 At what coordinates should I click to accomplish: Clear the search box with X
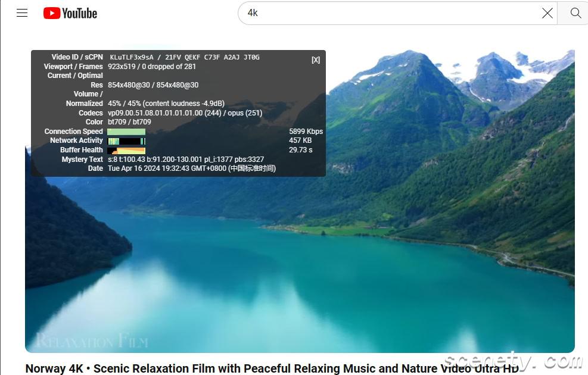(547, 13)
